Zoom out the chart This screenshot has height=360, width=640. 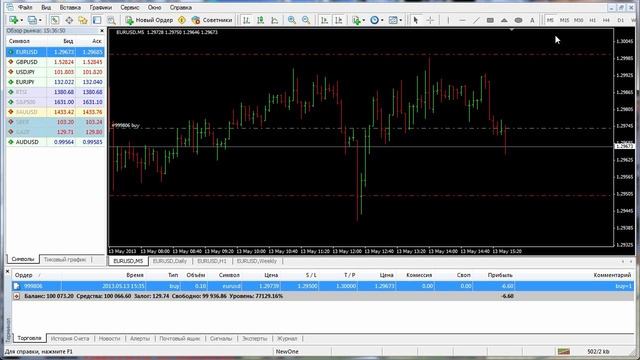(x=306, y=20)
